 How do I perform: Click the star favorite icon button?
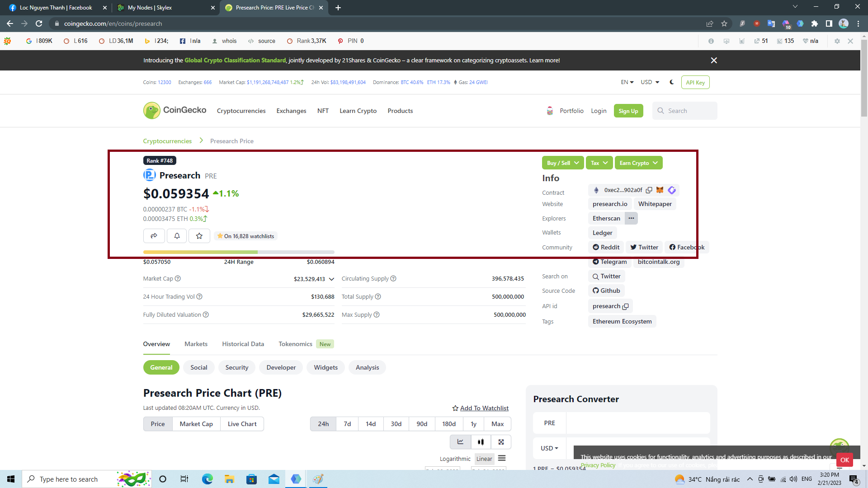tap(199, 236)
